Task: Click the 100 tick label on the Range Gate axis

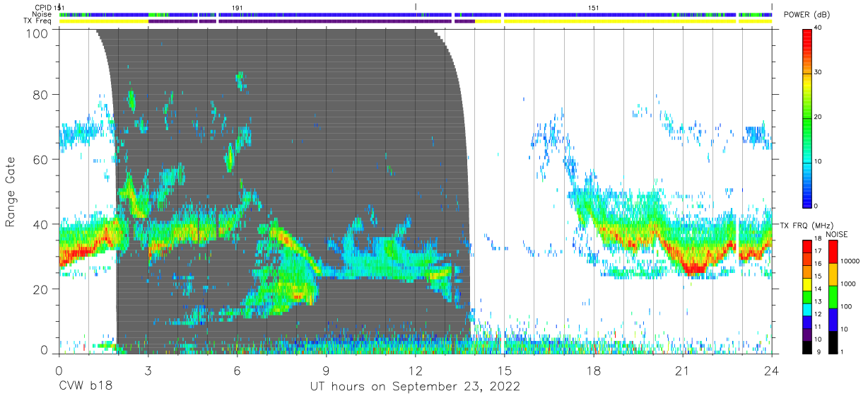Action: pos(38,33)
